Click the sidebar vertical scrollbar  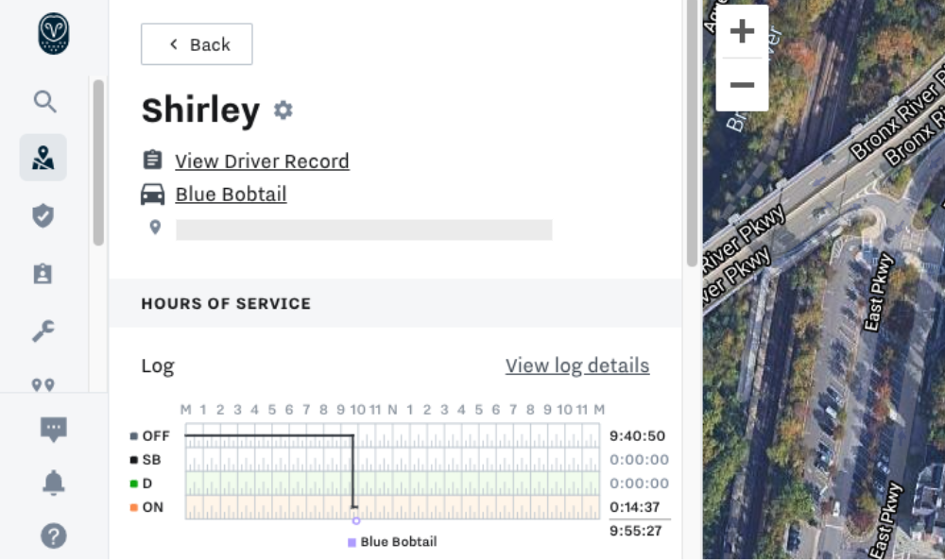[99, 162]
